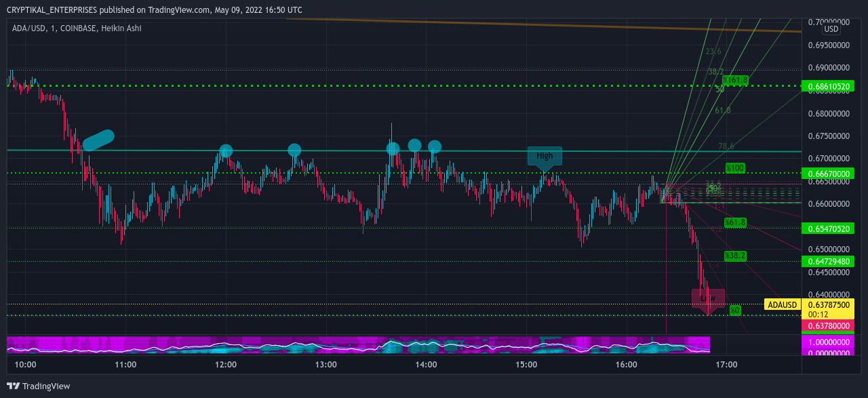Screen dimensions: 868x398
Task: Select the %38.2 green Fibonacci label
Action: tap(735, 256)
